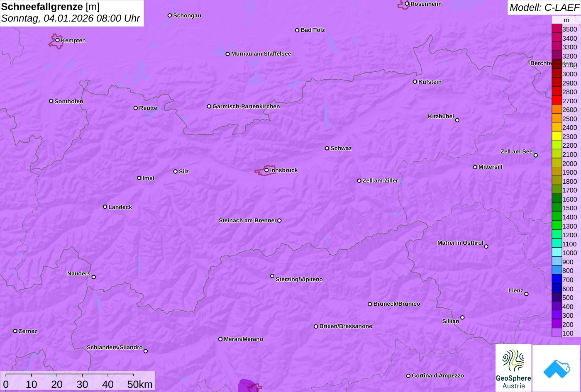Image resolution: width=581 pixels, height=392 pixels.
Task: Click the legend unit label m
Action: click(x=566, y=20)
